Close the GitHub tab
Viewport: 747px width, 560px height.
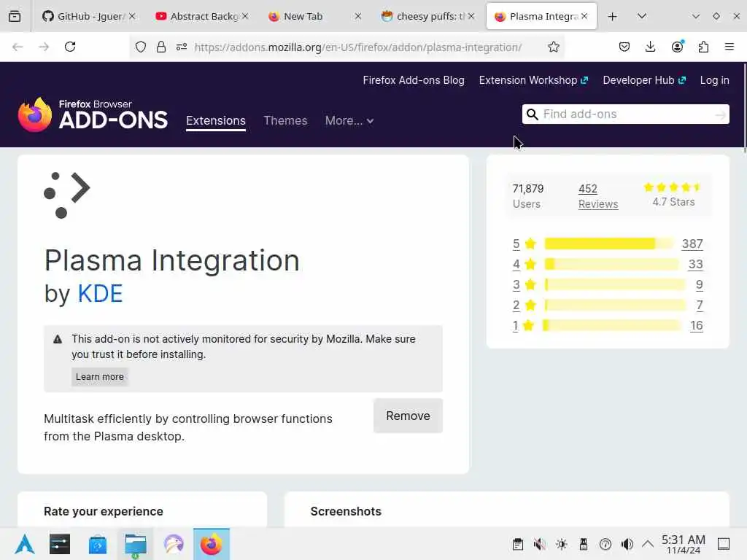pos(133,16)
